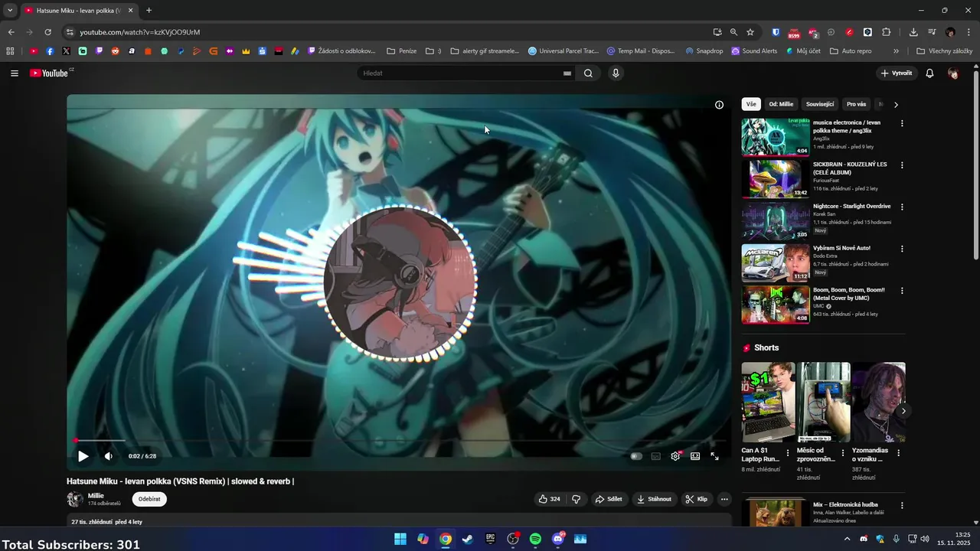Open options for SICKBRAIN - KOUZELNÝ LES video

pyautogui.click(x=902, y=165)
